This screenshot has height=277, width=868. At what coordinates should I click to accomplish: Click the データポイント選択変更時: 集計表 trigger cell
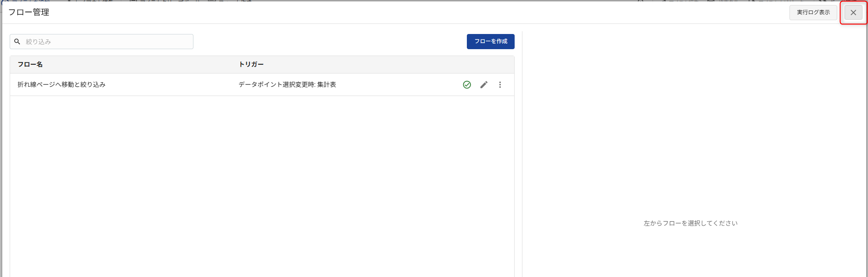(287, 85)
